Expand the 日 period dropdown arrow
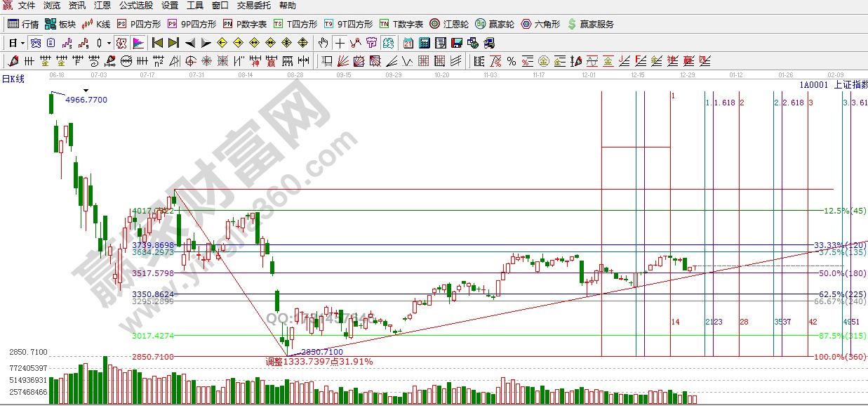Image resolution: width=868 pixels, height=406 pixels. click(x=22, y=43)
